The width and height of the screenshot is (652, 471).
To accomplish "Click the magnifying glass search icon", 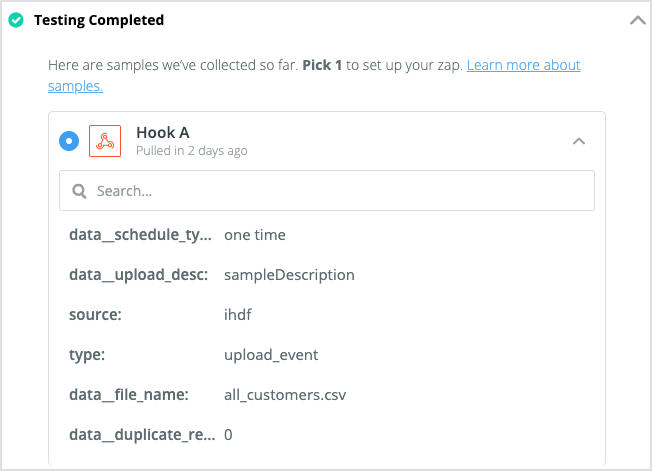I will point(79,191).
